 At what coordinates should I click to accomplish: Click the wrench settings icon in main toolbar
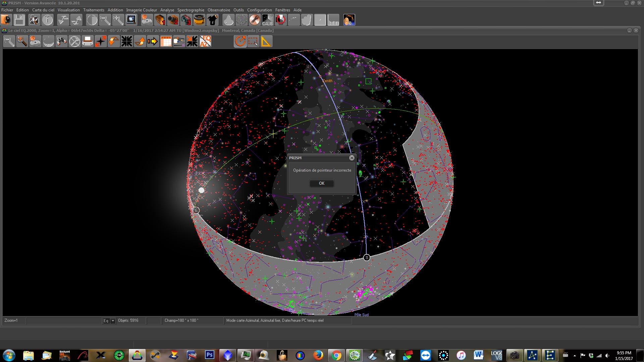(255, 20)
